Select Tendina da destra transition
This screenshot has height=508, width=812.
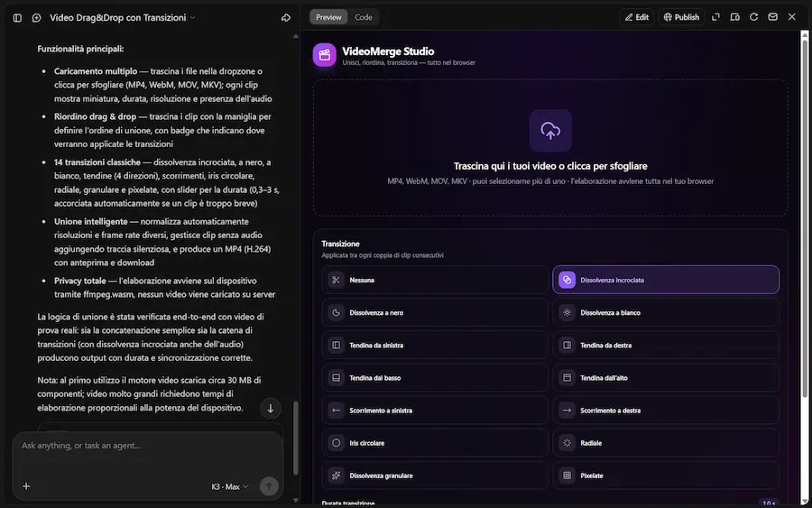coord(666,345)
